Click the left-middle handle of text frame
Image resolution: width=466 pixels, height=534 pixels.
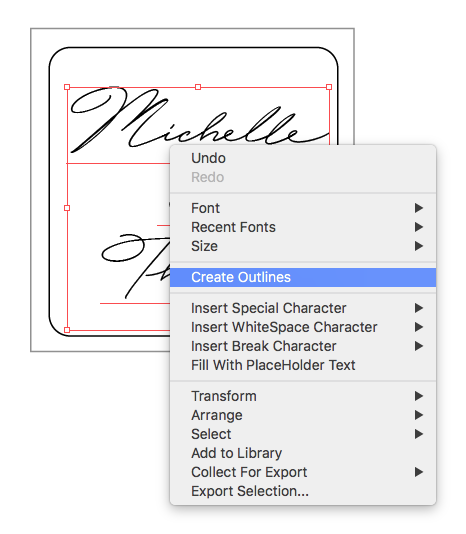point(67,208)
